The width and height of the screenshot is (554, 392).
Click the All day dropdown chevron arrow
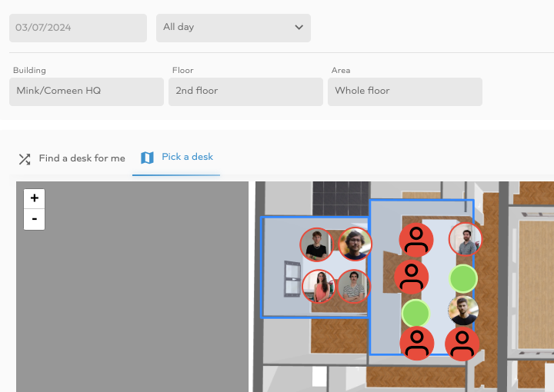(299, 27)
